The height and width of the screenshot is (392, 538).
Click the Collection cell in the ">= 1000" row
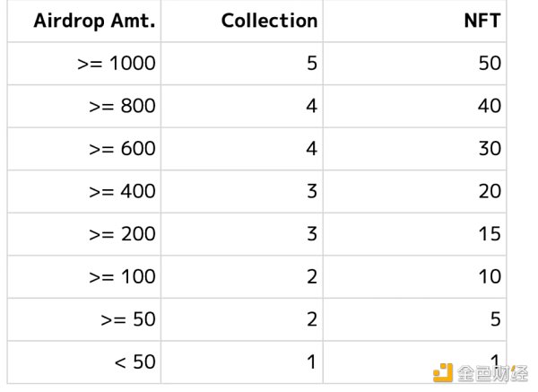pos(310,64)
